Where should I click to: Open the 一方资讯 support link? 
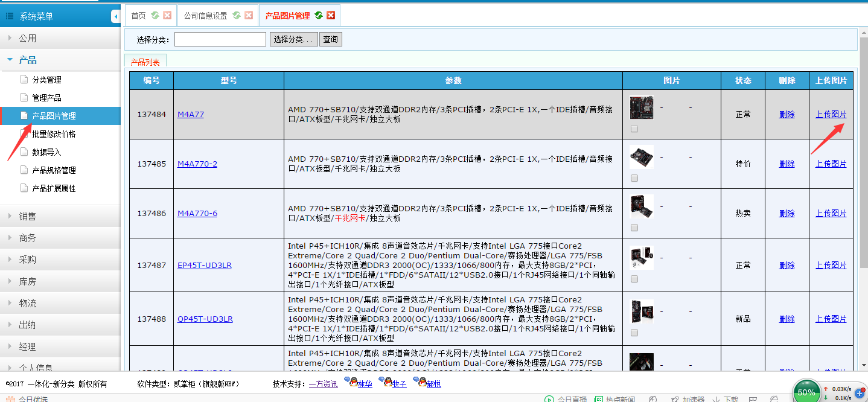click(x=324, y=383)
